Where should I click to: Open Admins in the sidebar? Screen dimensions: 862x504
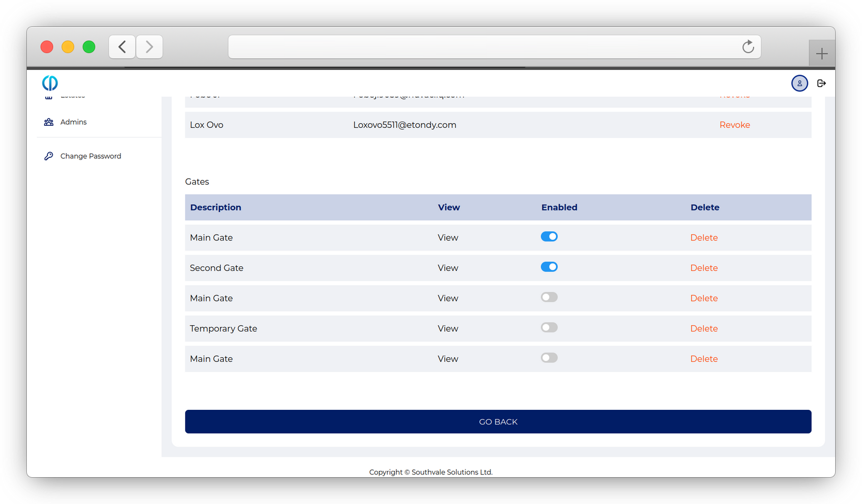coord(73,122)
